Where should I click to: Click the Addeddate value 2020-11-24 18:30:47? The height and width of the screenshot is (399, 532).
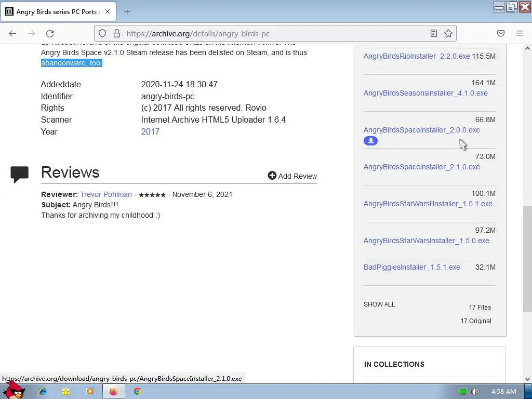coord(179,84)
